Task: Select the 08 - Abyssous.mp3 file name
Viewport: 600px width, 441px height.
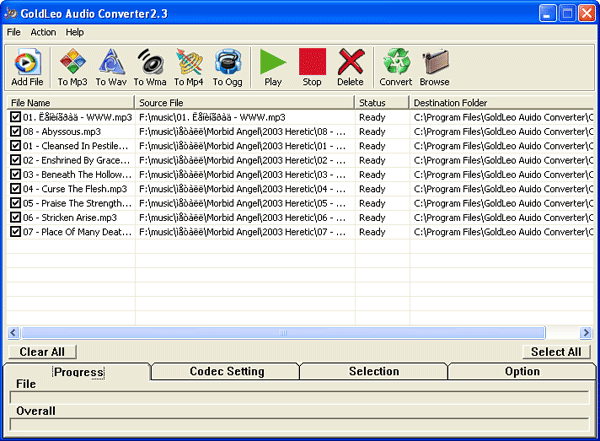Action: tap(62, 132)
